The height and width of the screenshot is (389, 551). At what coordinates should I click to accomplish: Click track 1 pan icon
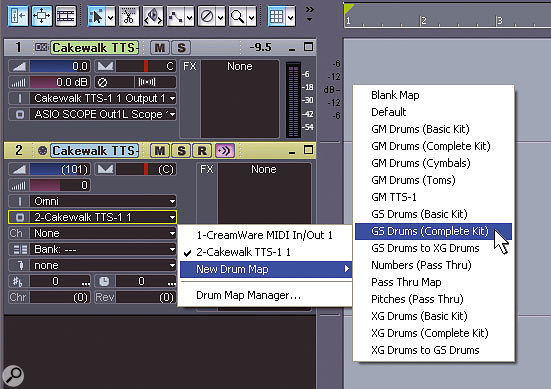point(105,66)
